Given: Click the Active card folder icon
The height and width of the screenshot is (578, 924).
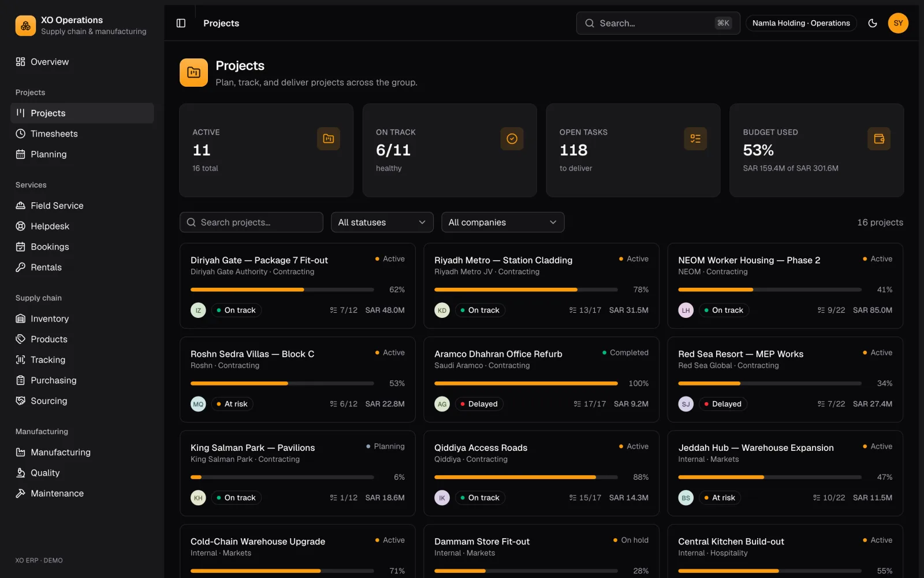Looking at the screenshot, I should [x=329, y=139].
